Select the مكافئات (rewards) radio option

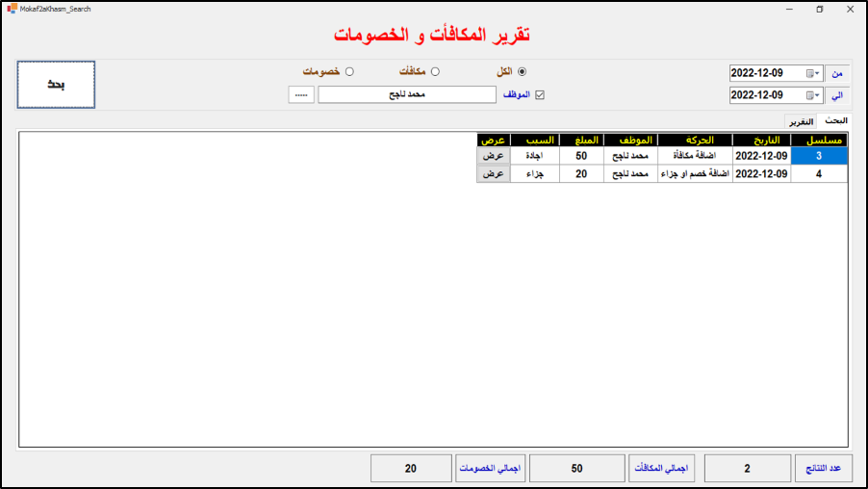click(x=435, y=71)
